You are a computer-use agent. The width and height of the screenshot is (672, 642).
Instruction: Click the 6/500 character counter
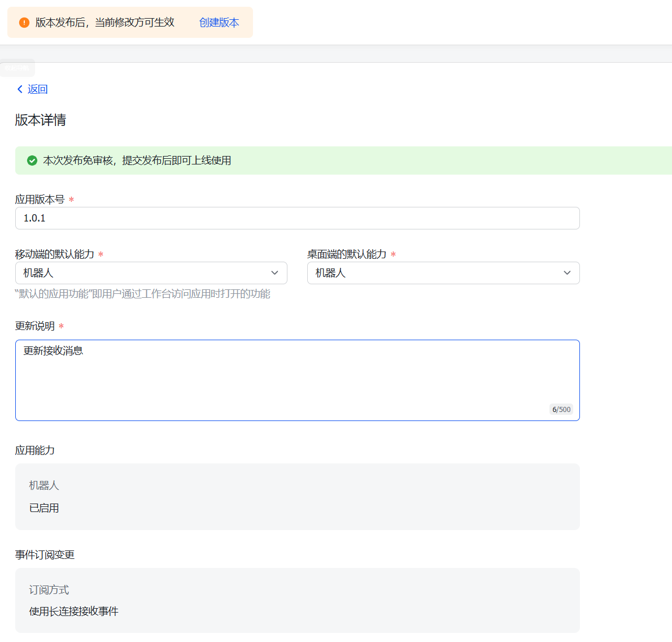coord(561,410)
